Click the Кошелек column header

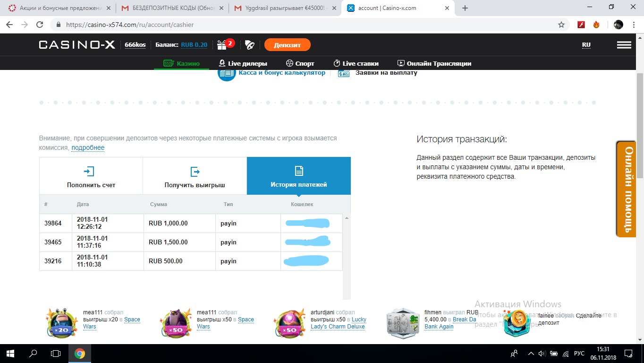(x=302, y=204)
